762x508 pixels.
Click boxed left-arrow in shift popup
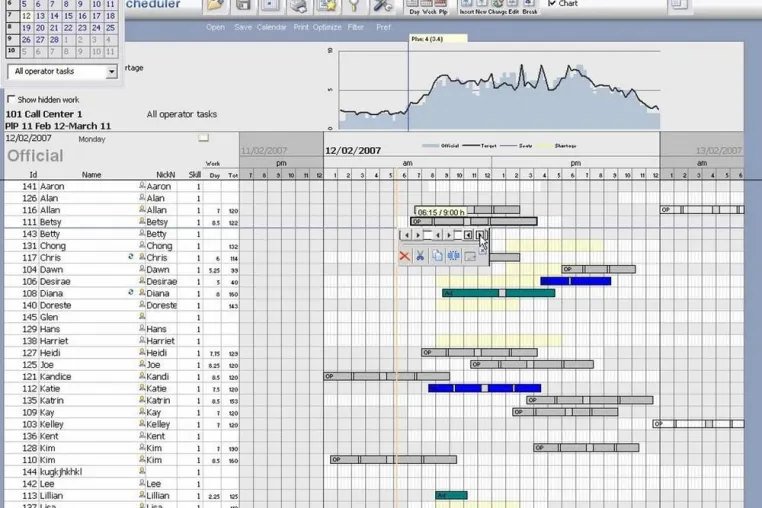click(468, 235)
